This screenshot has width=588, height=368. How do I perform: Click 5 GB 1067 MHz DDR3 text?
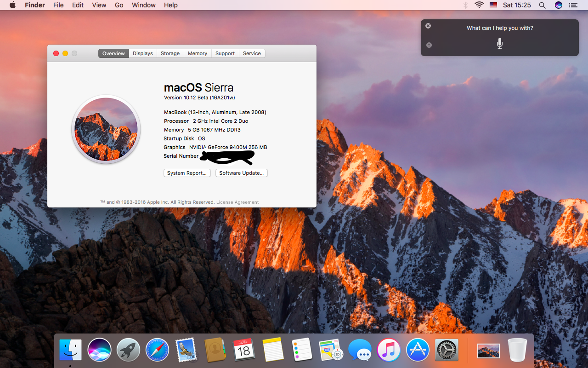pyautogui.click(x=214, y=130)
